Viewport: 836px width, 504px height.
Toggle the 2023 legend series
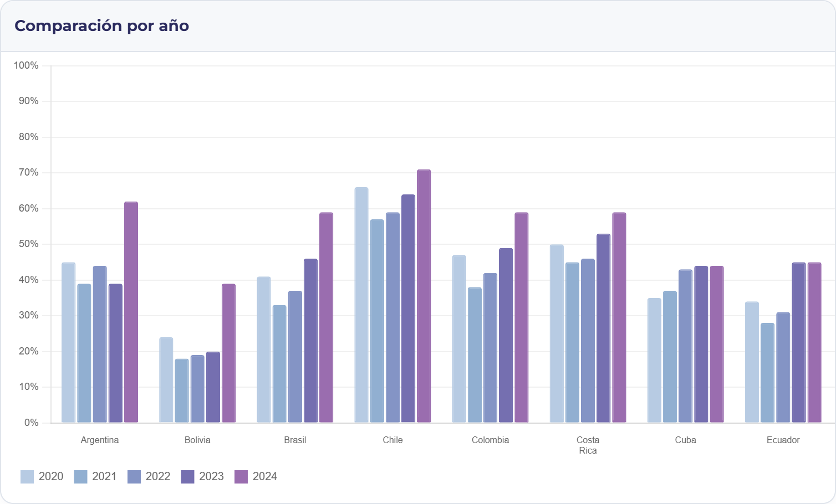[202, 477]
